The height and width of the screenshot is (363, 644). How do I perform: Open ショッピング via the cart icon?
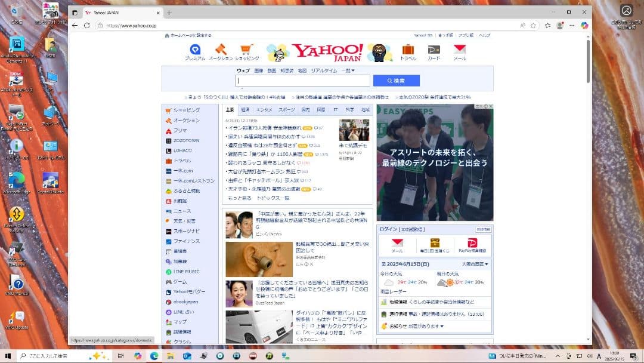coord(247,50)
